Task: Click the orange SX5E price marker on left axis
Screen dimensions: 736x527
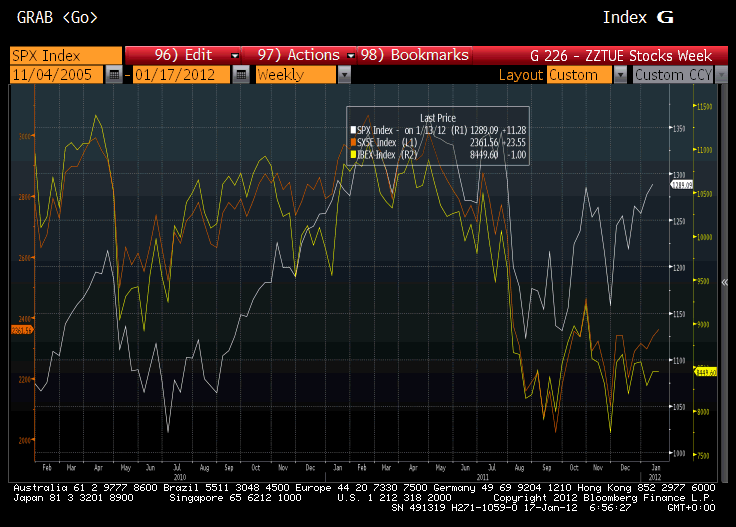Action: point(22,330)
